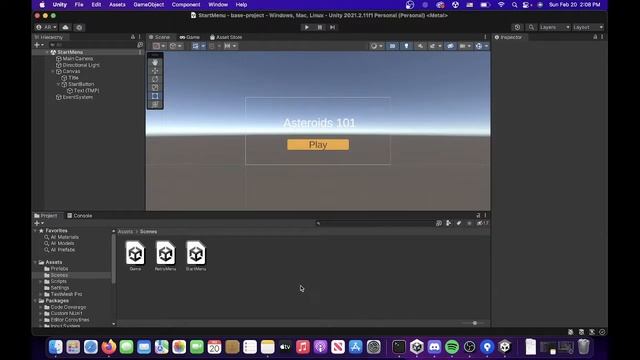
Task: Collapse the StartButton node in Hierarchy
Action: tap(58, 84)
